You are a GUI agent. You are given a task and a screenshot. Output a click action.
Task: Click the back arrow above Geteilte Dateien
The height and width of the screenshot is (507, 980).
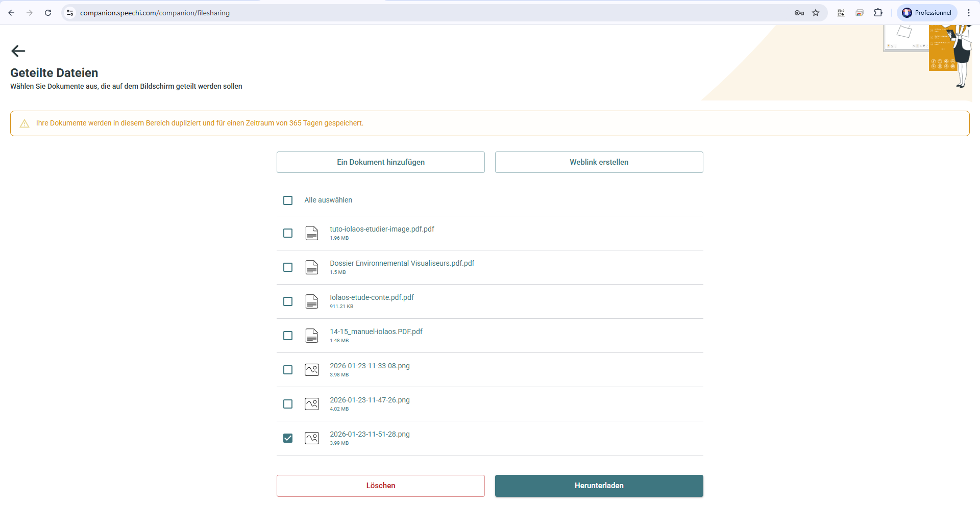18,51
